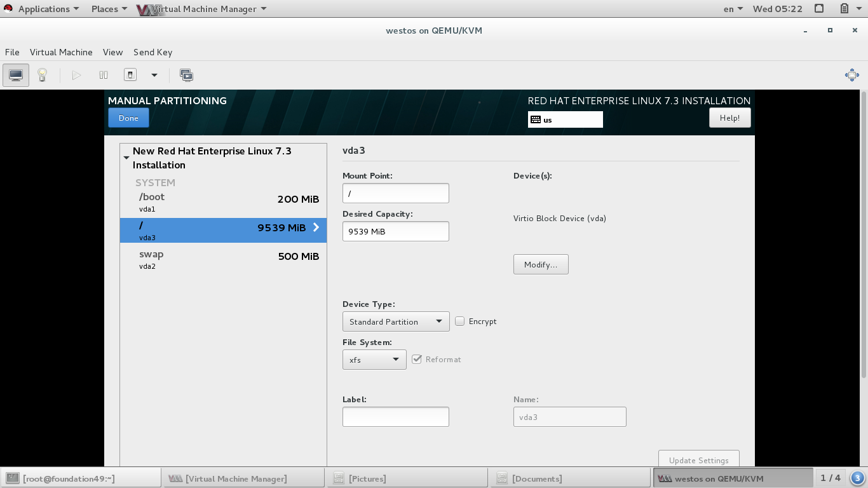Switch to Virtual Machine Manager taskbar item
The image size is (868, 488).
click(244, 478)
